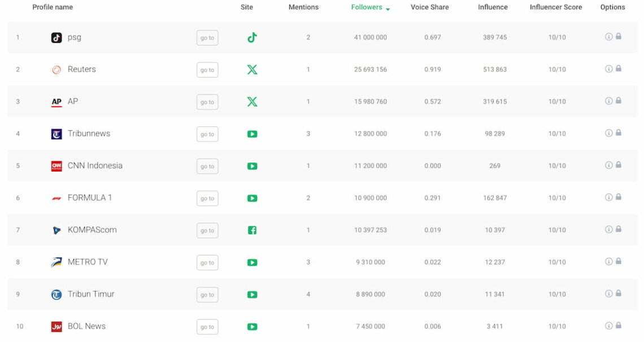Click 'go to' button for Tribun Timur
Viewport: 644px width, 342px height.
[207, 295]
